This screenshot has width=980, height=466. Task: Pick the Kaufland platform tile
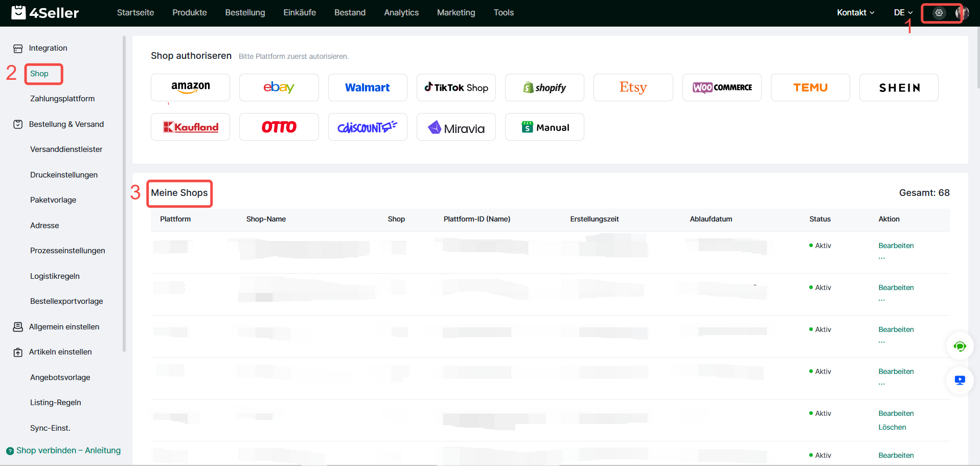(x=190, y=127)
